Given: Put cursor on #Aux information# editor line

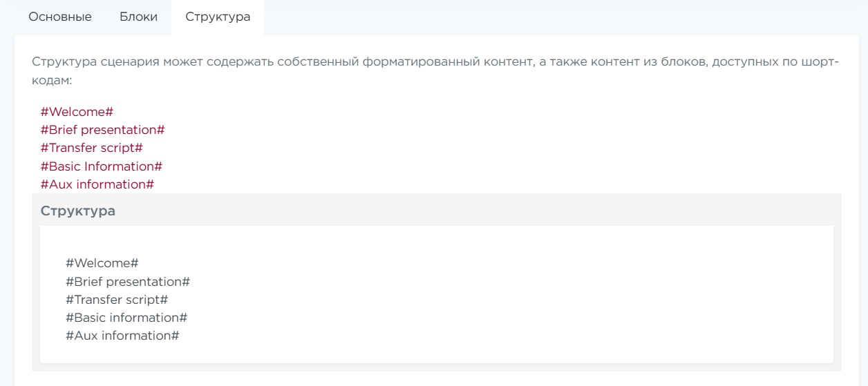Looking at the screenshot, I should pos(122,336).
